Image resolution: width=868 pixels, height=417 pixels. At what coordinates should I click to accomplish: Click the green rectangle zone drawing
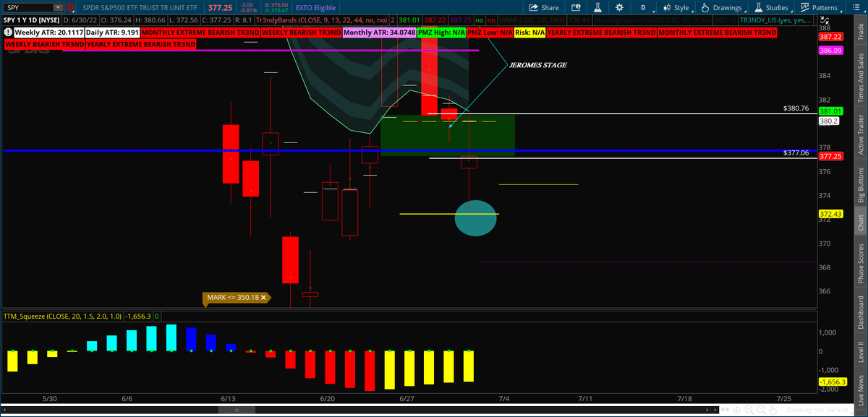tap(447, 134)
